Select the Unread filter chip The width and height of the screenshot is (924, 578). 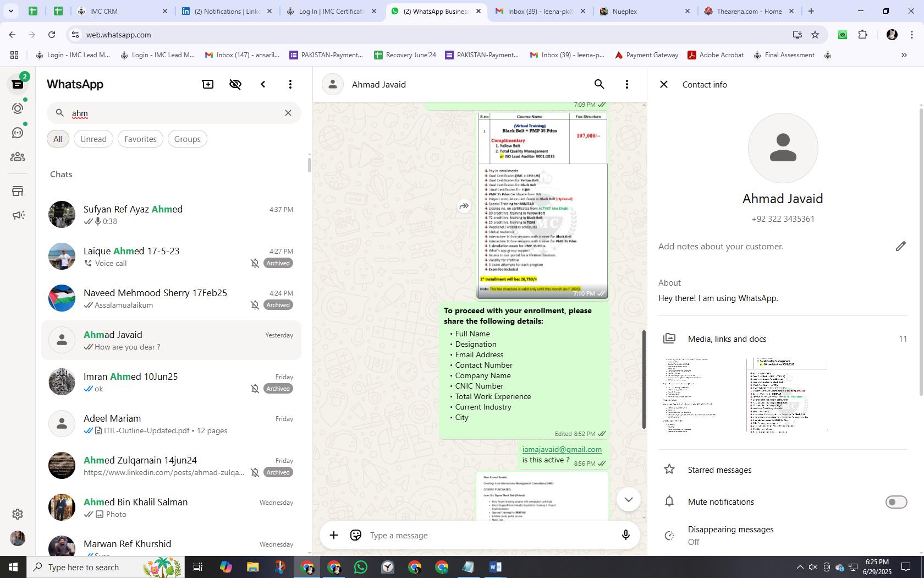point(94,139)
